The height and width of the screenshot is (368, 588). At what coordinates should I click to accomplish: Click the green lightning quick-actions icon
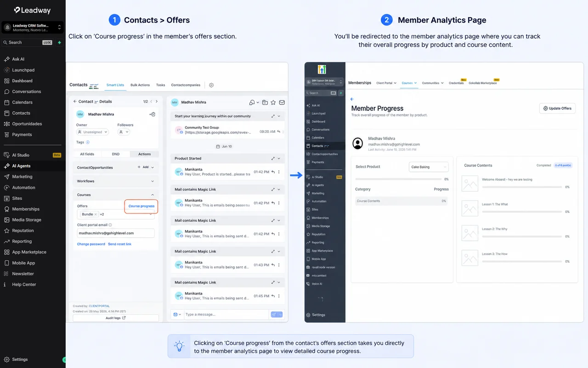coord(59,42)
